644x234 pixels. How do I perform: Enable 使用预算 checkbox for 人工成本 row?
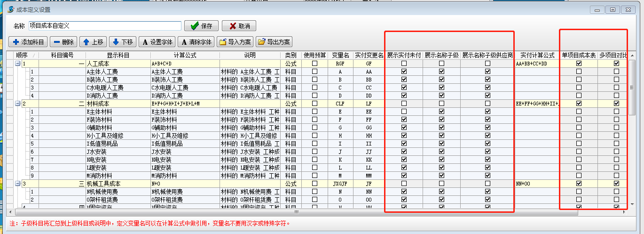(x=314, y=64)
